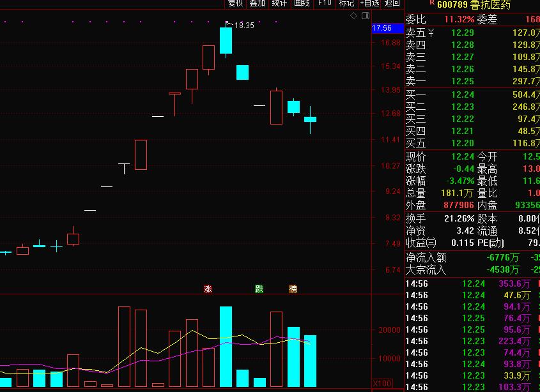540x392 pixels.
Task: Click the red R badge beside stock code
Action: click(431, 3)
